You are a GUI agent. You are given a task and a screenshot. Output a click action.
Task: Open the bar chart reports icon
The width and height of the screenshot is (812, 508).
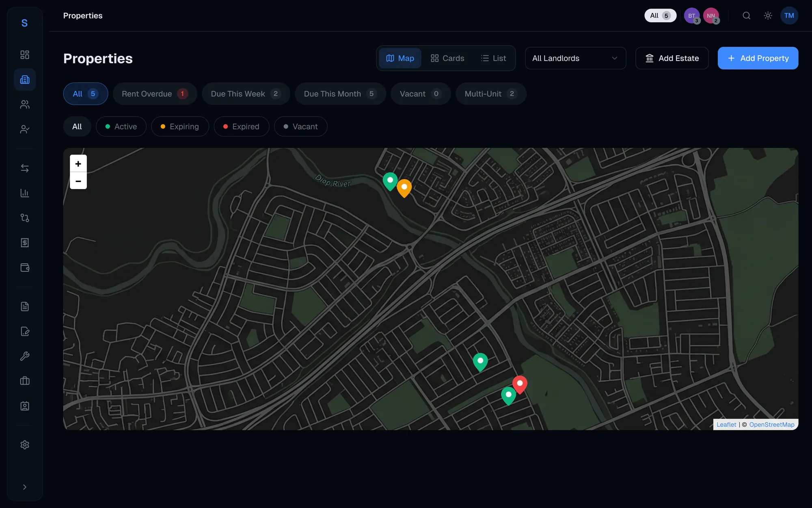[25, 193]
